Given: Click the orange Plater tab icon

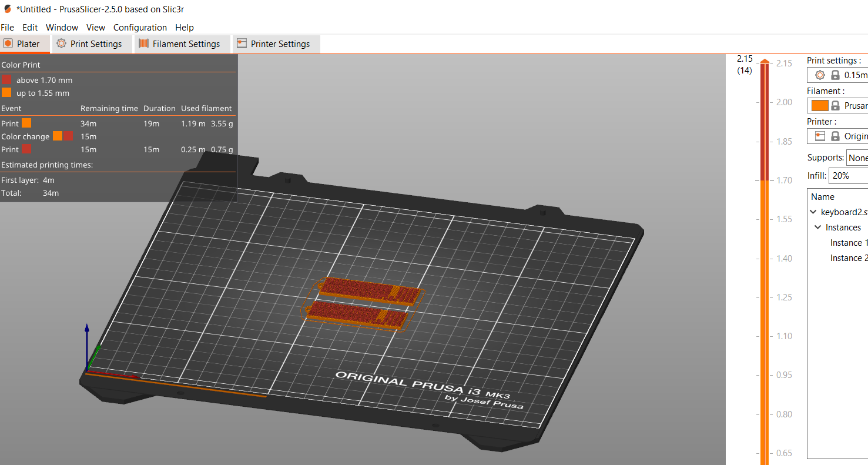Looking at the screenshot, I should (8, 44).
